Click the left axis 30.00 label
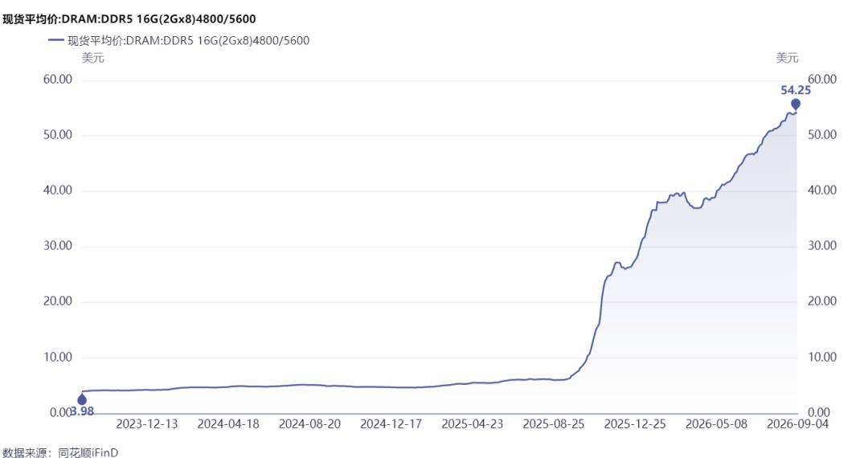868x458 pixels. [x=58, y=246]
